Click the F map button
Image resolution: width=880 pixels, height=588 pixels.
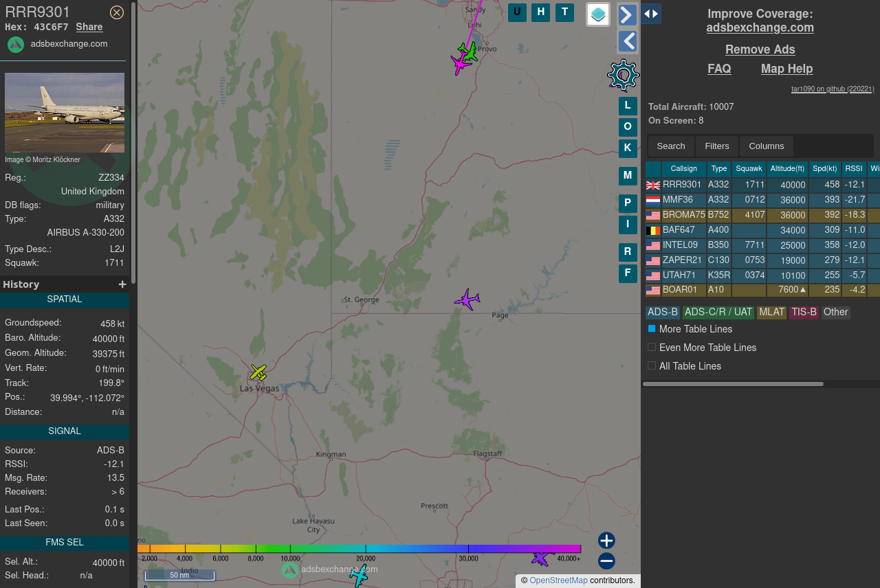point(628,273)
